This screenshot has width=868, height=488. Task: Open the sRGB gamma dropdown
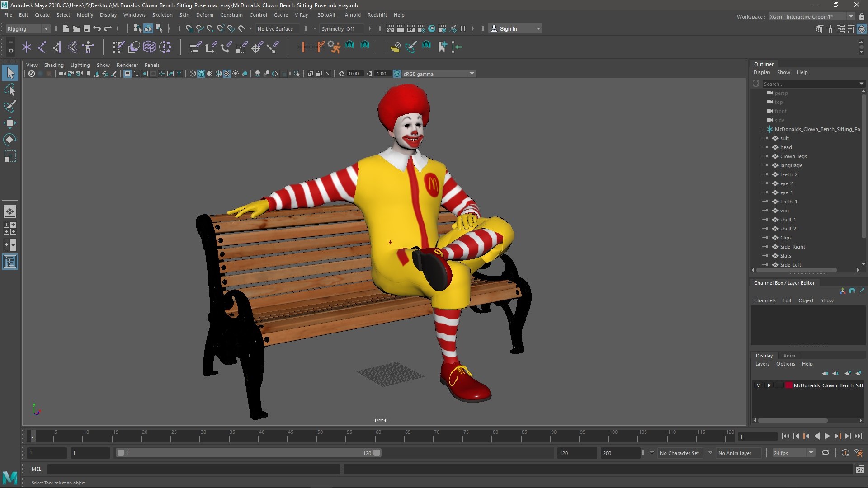click(x=439, y=74)
